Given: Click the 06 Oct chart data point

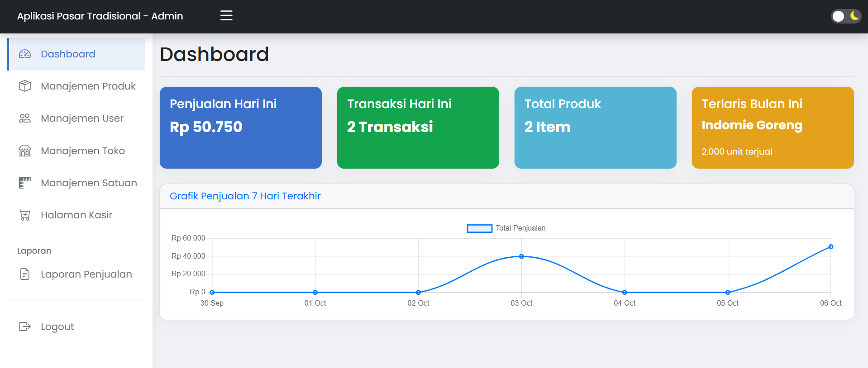Looking at the screenshot, I should tap(830, 247).
